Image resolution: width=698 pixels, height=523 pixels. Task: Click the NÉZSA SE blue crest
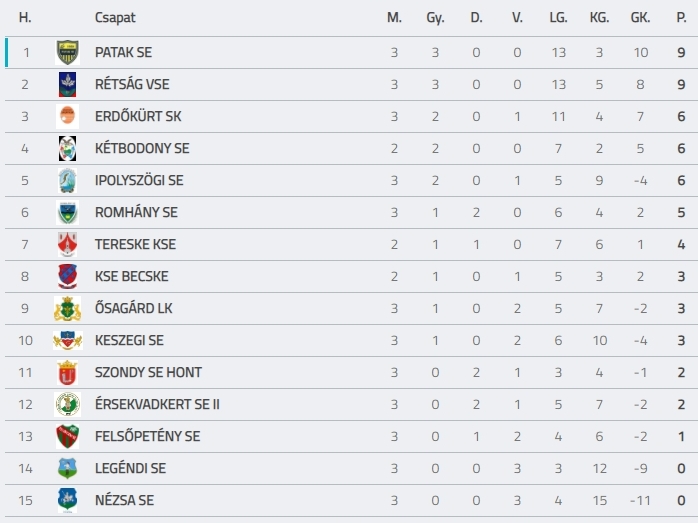click(67, 501)
